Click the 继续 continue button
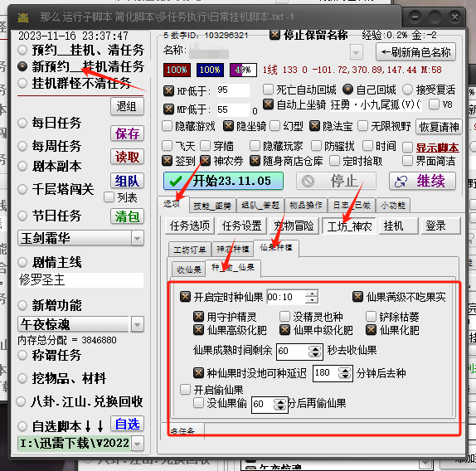 (422, 181)
